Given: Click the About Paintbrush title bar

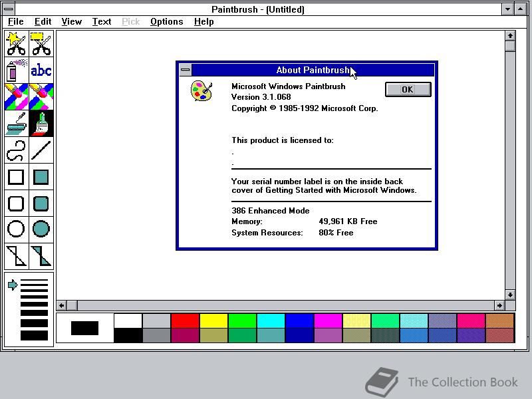Looking at the screenshot, I should [x=313, y=70].
